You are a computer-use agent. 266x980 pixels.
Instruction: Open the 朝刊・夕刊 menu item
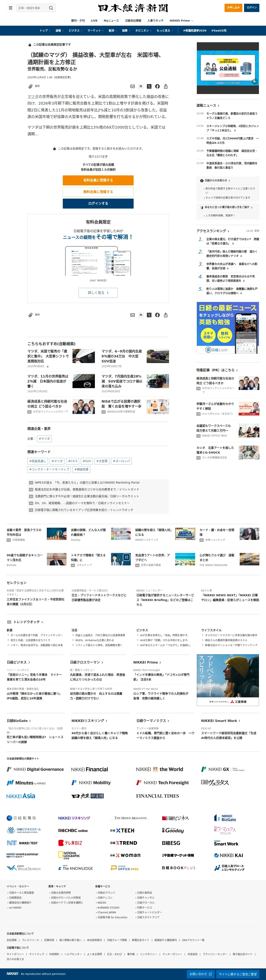click(78, 21)
